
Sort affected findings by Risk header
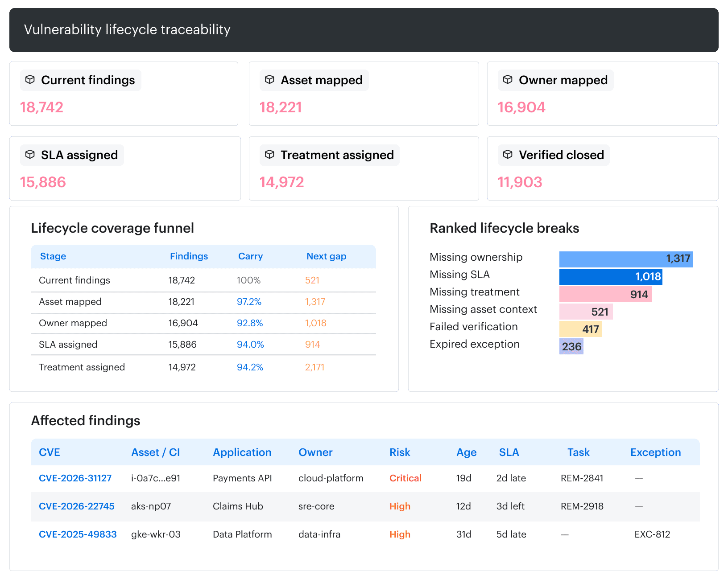coord(400,452)
